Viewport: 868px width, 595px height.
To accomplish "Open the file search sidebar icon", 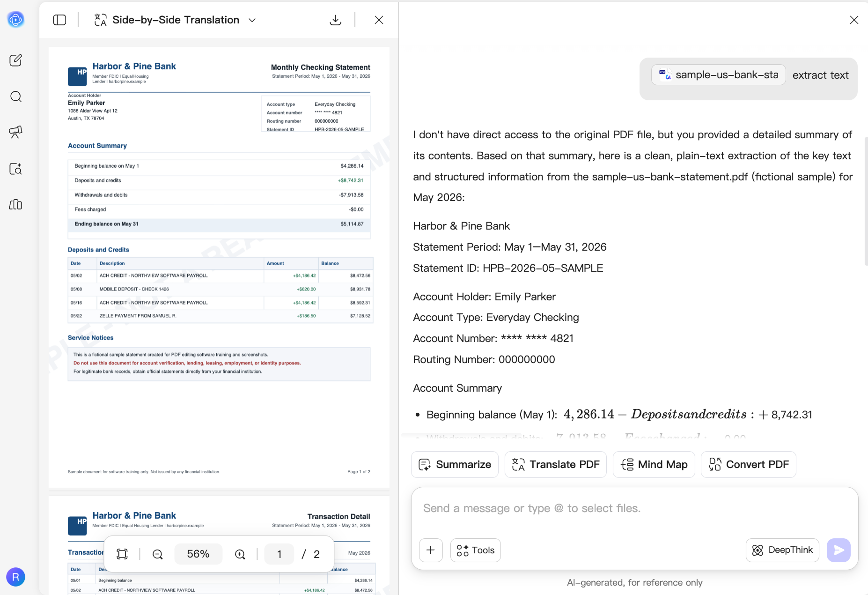I will coord(16,169).
